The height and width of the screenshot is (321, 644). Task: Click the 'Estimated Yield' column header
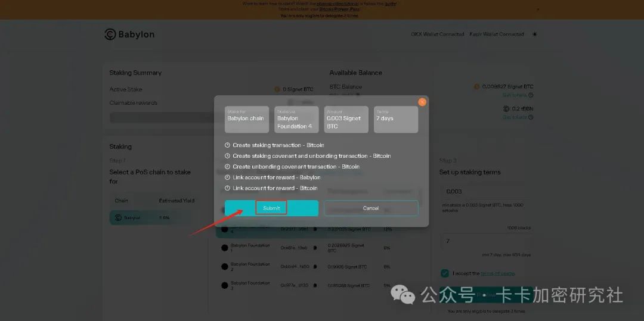177,201
